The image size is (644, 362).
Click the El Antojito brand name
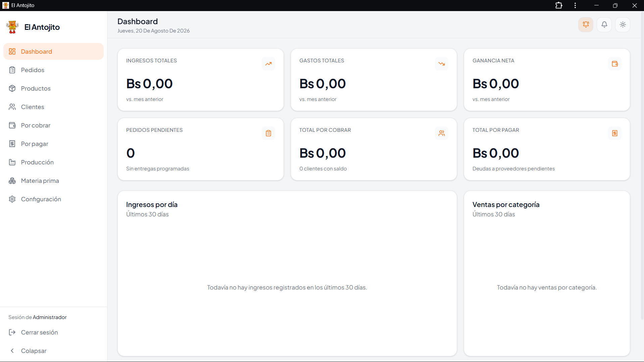(42, 27)
